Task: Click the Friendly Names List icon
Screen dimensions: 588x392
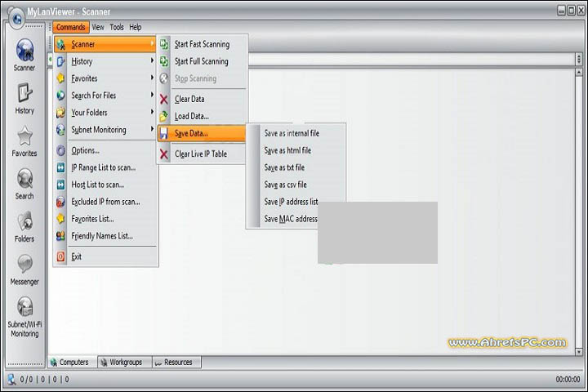Action: [x=60, y=236]
